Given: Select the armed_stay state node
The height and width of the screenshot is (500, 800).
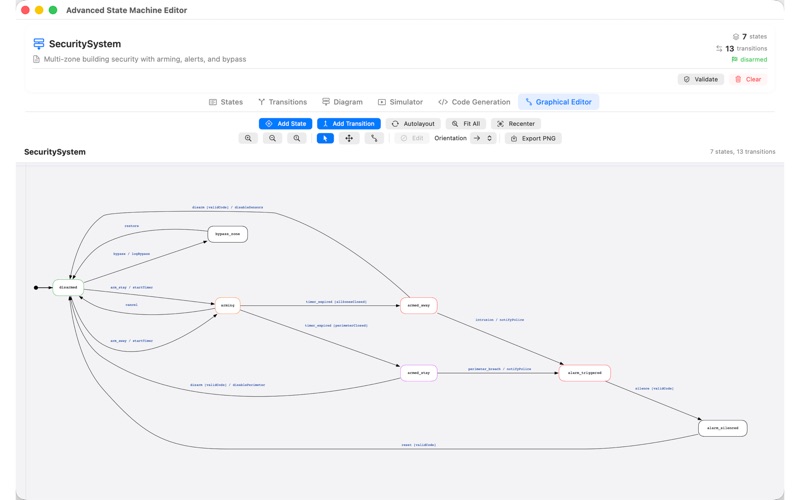Looking at the screenshot, I should pos(418,373).
